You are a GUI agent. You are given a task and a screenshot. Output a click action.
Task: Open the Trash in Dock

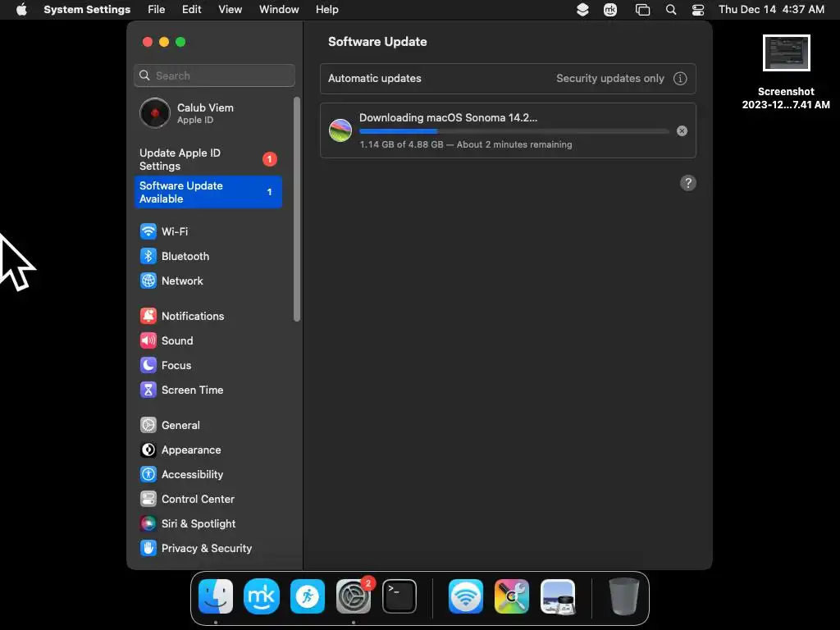(623, 596)
